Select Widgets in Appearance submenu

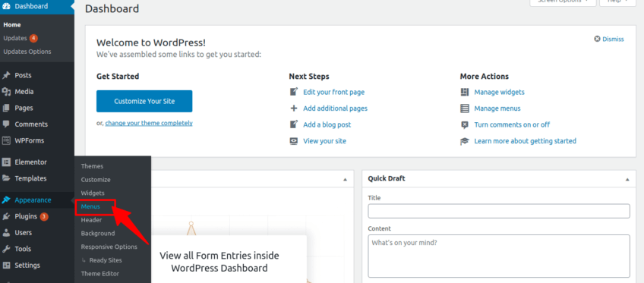[93, 193]
